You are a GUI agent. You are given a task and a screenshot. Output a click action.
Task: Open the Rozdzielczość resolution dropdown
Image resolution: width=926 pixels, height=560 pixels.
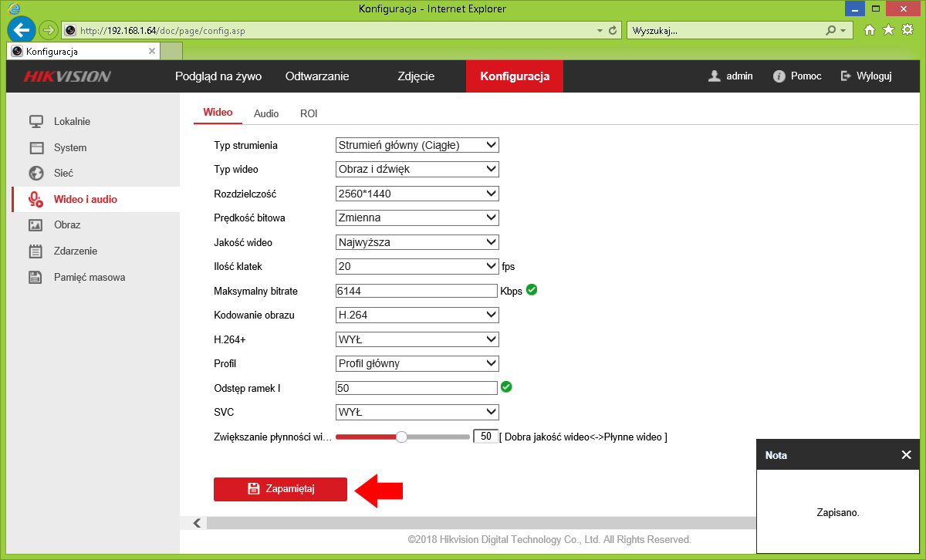[417, 194]
